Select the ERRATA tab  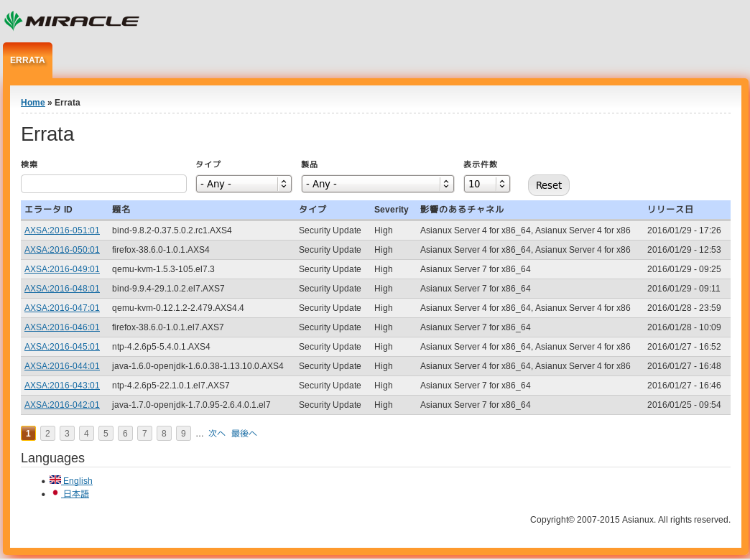(x=27, y=60)
